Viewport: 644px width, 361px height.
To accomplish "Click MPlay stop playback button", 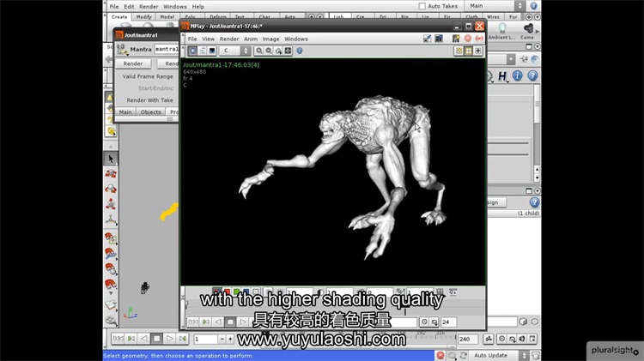I will click(230, 322).
